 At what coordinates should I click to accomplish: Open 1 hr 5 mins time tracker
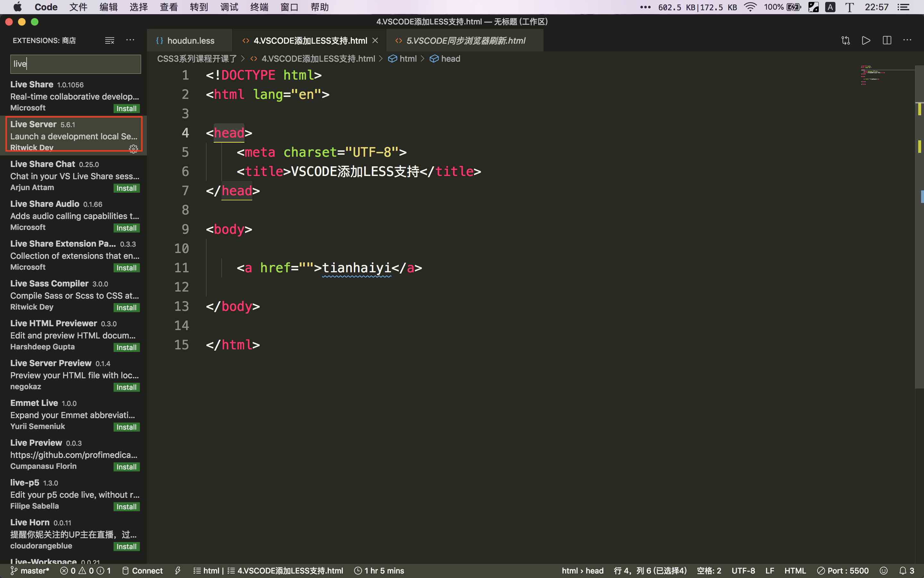pos(379,571)
